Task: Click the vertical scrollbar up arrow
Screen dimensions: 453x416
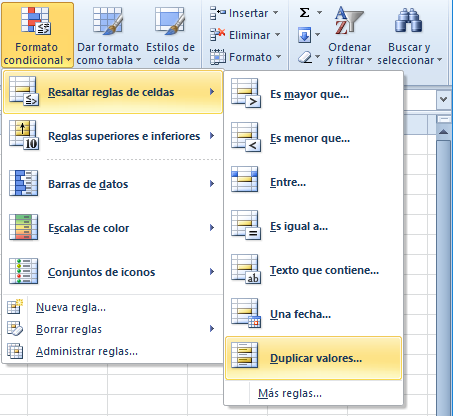Action: click(x=443, y=132)
